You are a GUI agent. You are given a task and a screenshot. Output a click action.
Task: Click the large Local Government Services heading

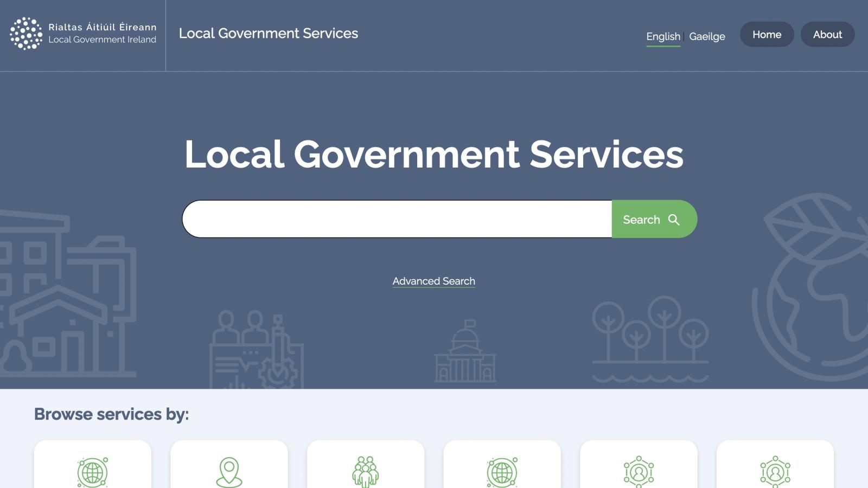point(433,155)
